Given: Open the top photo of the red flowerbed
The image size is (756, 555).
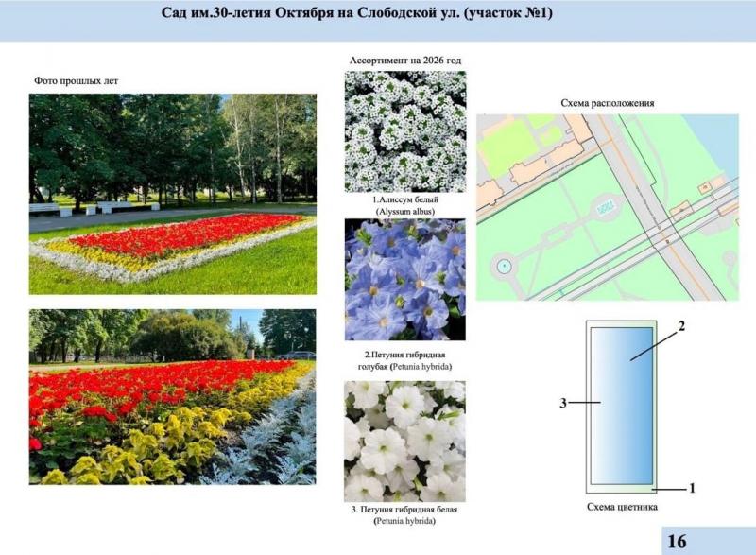Looking at the screenshot, I should point(173,194).
